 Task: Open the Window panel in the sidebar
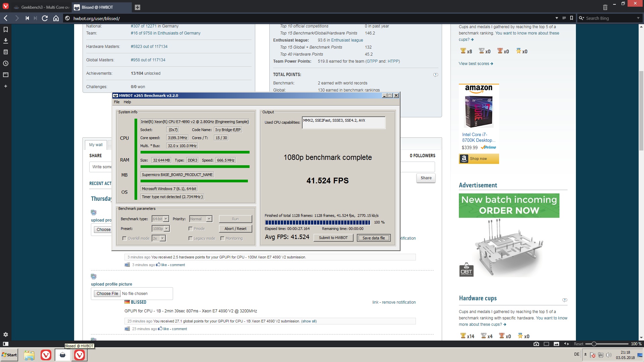pos(5,75)
